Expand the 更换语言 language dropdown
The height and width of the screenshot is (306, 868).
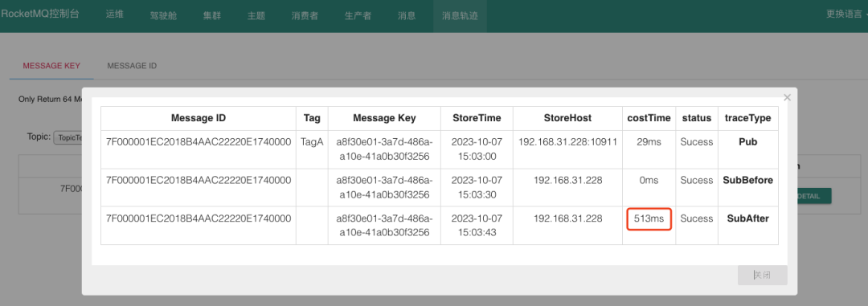click(x=845, y=15)
